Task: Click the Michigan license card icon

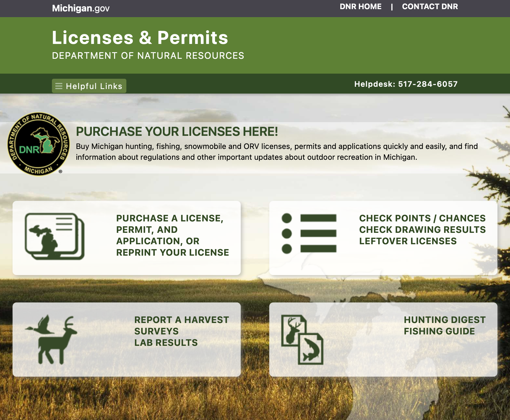Action: [x=54, y=236]
